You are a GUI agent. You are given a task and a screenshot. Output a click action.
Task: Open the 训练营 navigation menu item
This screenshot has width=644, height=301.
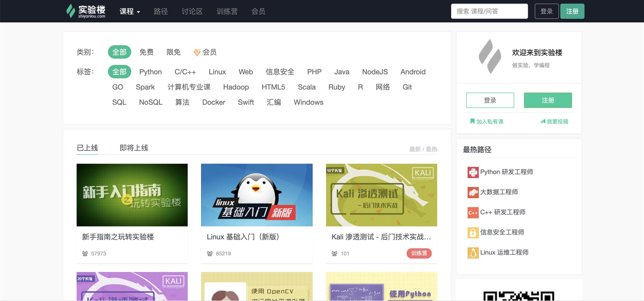227,12
